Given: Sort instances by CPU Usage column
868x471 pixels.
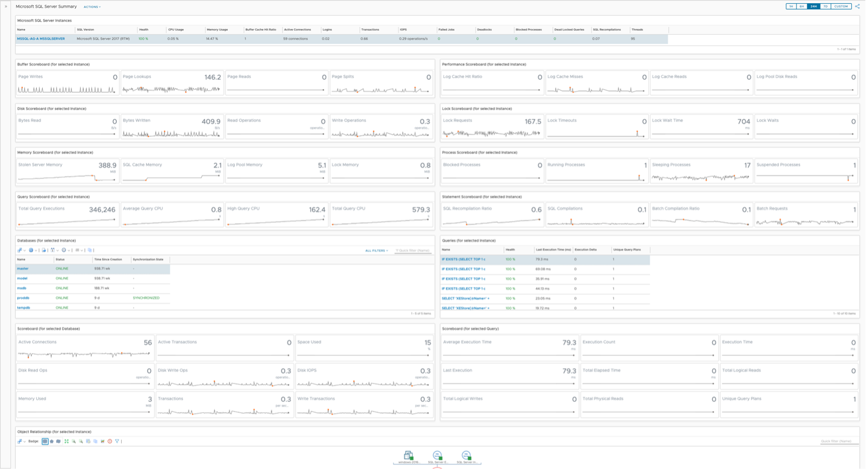Looking at the screenshot, I should (176, 30).
